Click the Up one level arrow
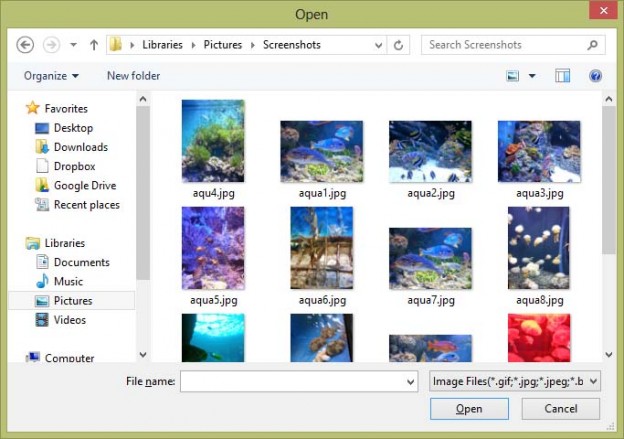 point(94,45)
